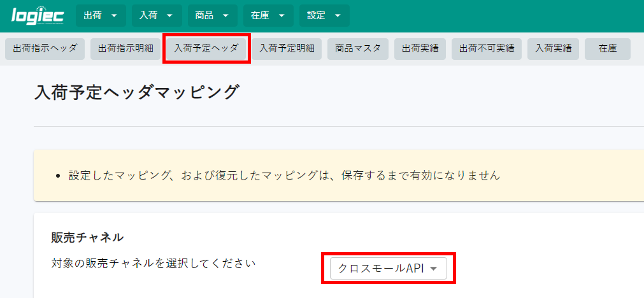644x298 pixels.
Task: Click the yellow mapping notice message
Action: pyautogui.click(x=284, y=175)
